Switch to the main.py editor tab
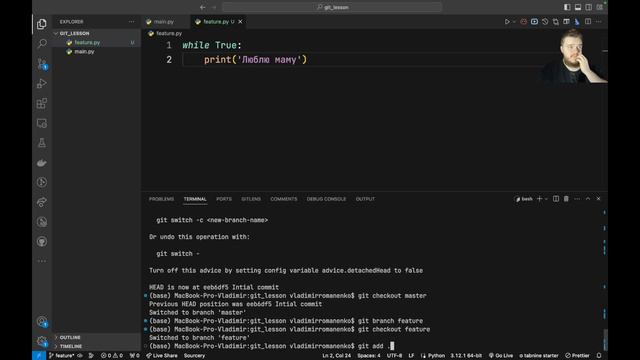This screenshot has width=640, height=360. click(164, 22)
